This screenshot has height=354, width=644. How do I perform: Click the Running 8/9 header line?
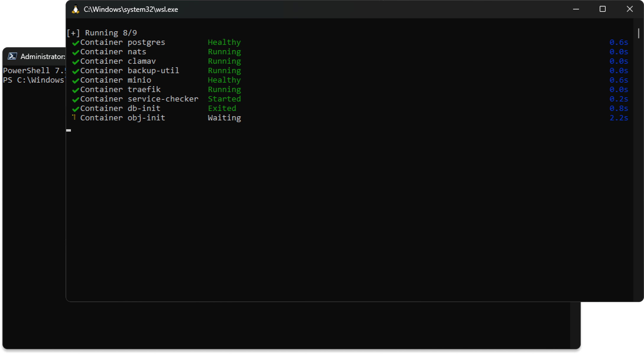[102, 33]
